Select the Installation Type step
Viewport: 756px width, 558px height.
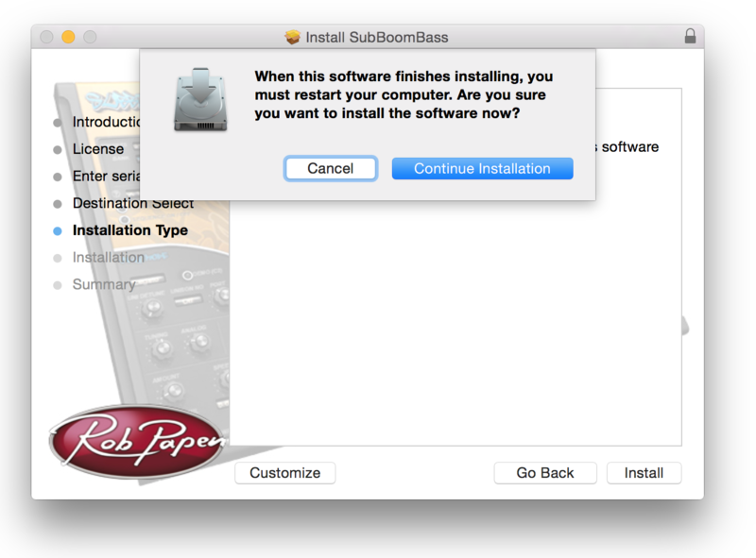coord(130,230)
